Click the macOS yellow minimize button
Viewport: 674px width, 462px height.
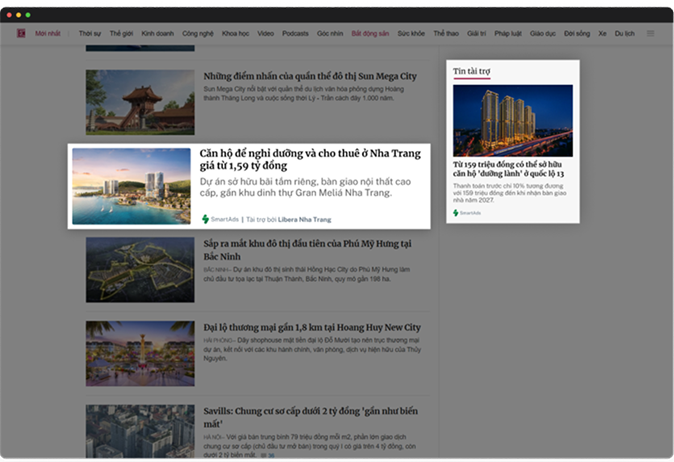[18, 15]
